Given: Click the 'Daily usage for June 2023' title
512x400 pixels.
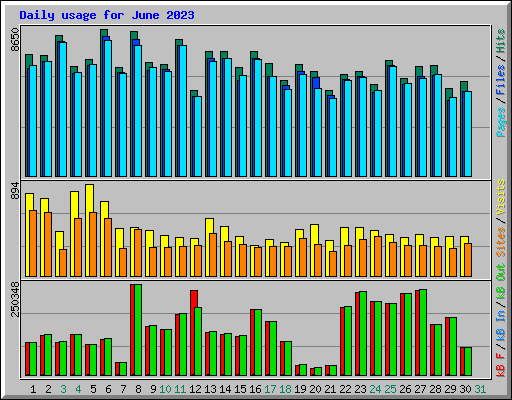Looking at the screenshot, I should point(107,15).
